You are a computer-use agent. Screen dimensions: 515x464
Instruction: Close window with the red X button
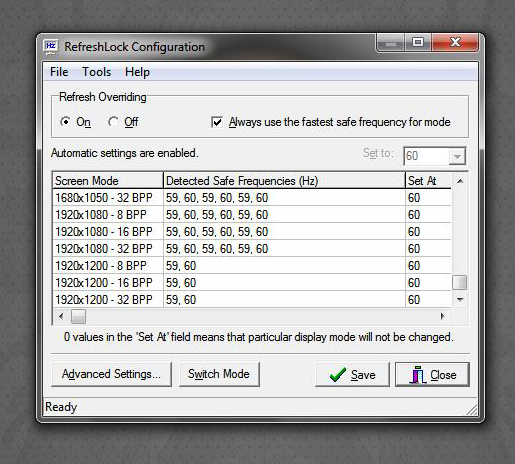[x=455, y=43]
